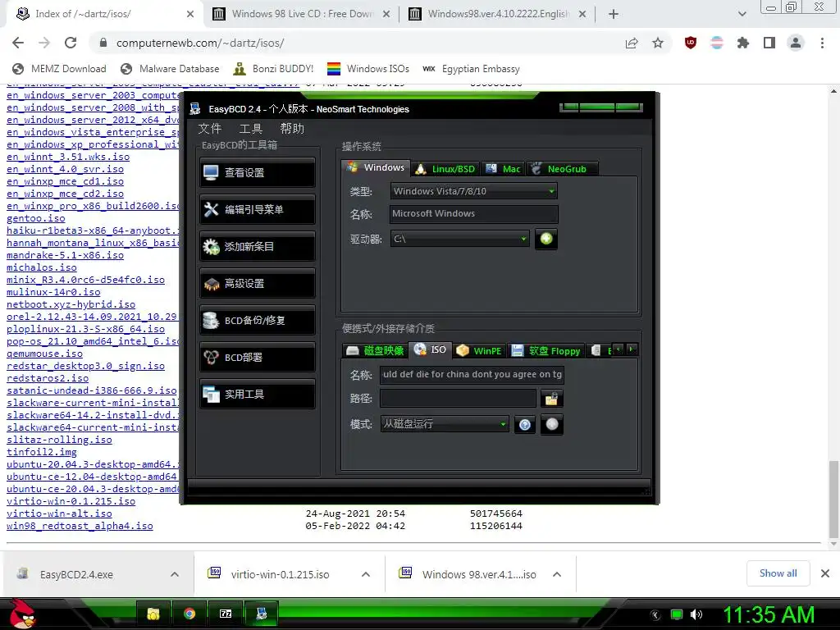Open the 查看设置 view settings panel
This screenshot has height=630, width=840.
point(257,172)
